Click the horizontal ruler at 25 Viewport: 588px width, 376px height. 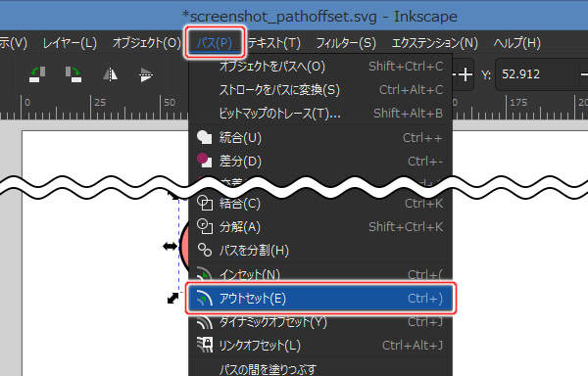coord(100,102)
